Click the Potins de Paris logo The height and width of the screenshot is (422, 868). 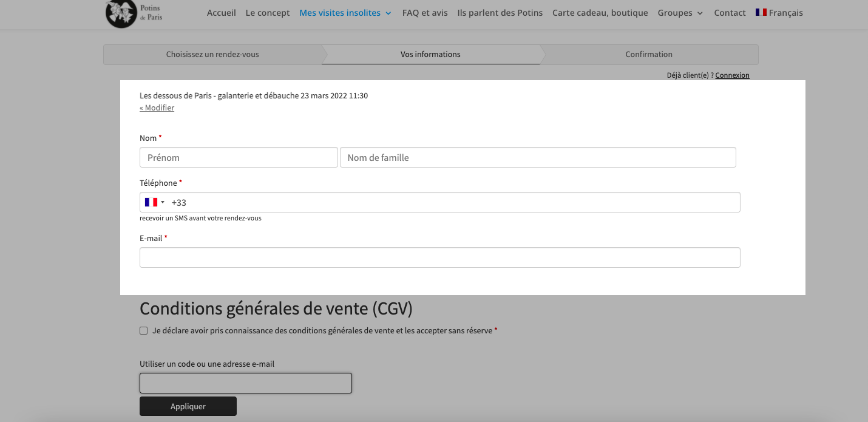click(134, 13)
